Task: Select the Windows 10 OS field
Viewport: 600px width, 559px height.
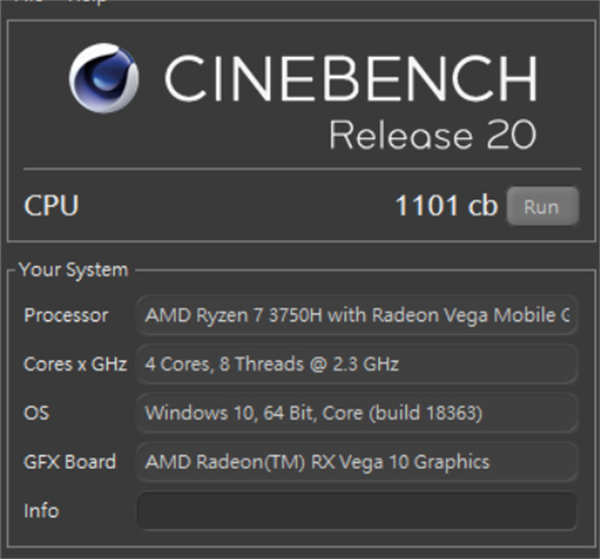Action: 356,413
